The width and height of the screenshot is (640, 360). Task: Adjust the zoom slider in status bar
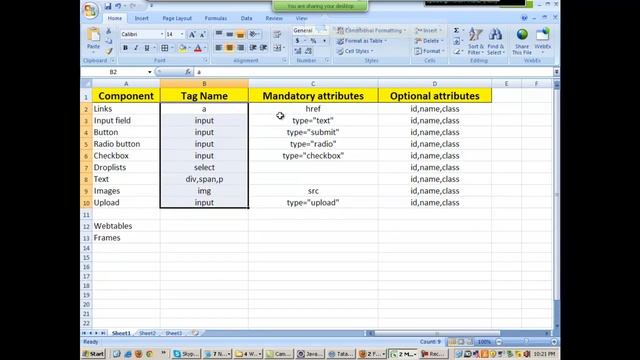pos(526,342)
